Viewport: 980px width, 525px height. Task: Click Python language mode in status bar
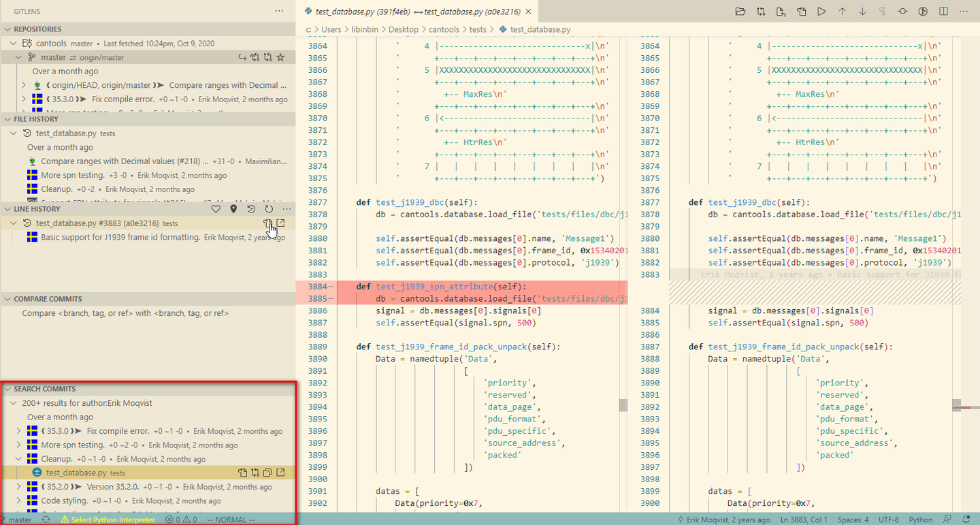pos(921,520)
